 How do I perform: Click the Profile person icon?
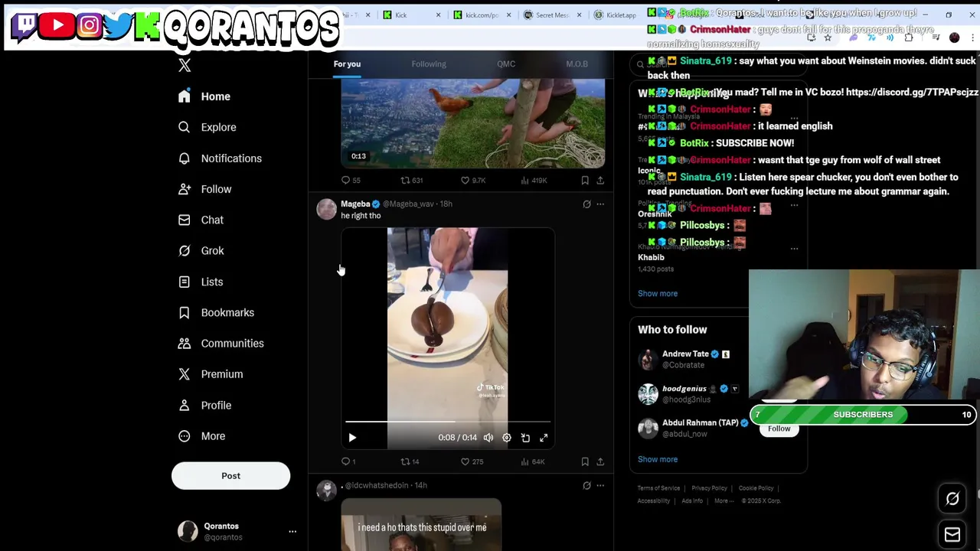[184, 405]
